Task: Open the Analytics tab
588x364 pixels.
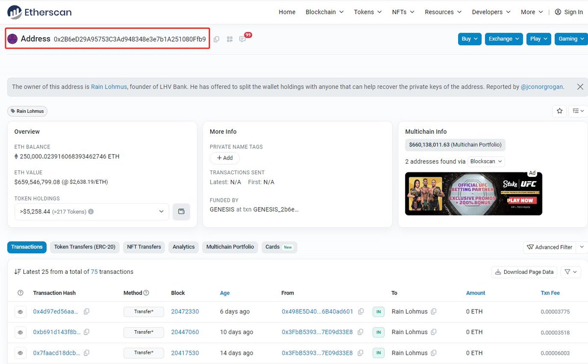Action: (184, 247)
